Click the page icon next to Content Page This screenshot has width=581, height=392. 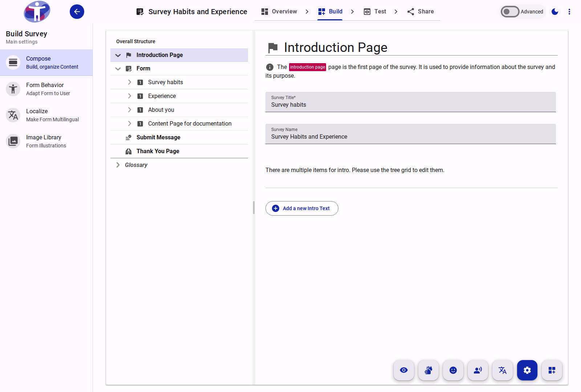(x=140, y=124)
